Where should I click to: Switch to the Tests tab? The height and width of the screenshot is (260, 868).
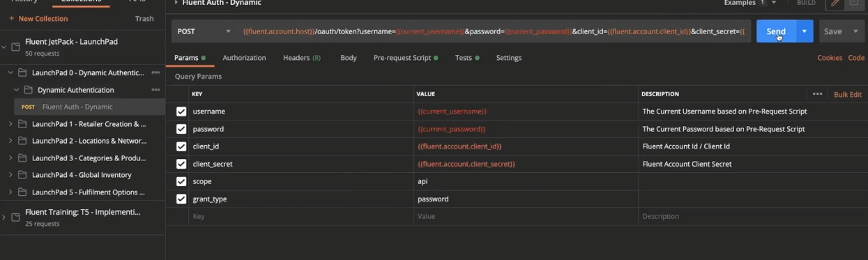[467, 58]
